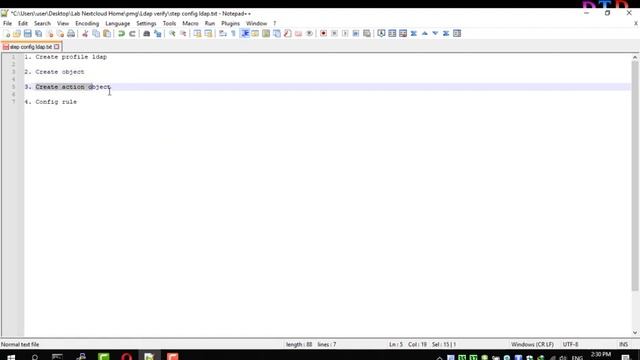Open the question mark help menu

(275, 23)
